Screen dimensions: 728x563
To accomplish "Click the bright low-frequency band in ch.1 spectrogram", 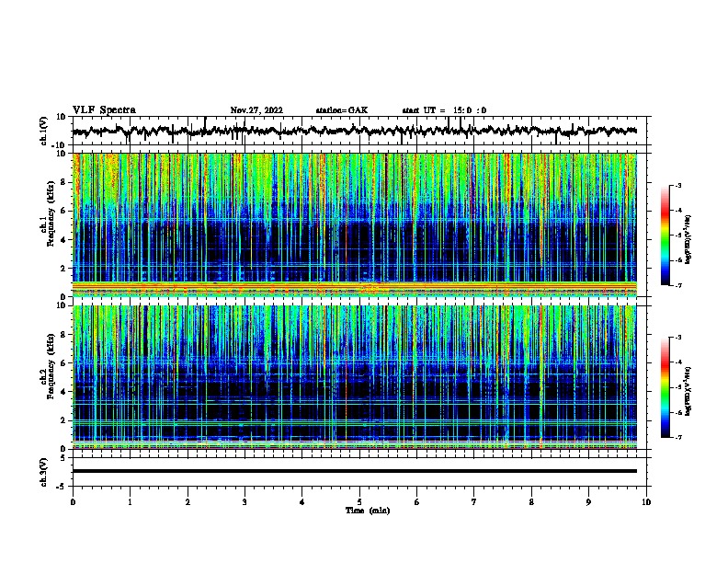I will [x=355, y=288].
